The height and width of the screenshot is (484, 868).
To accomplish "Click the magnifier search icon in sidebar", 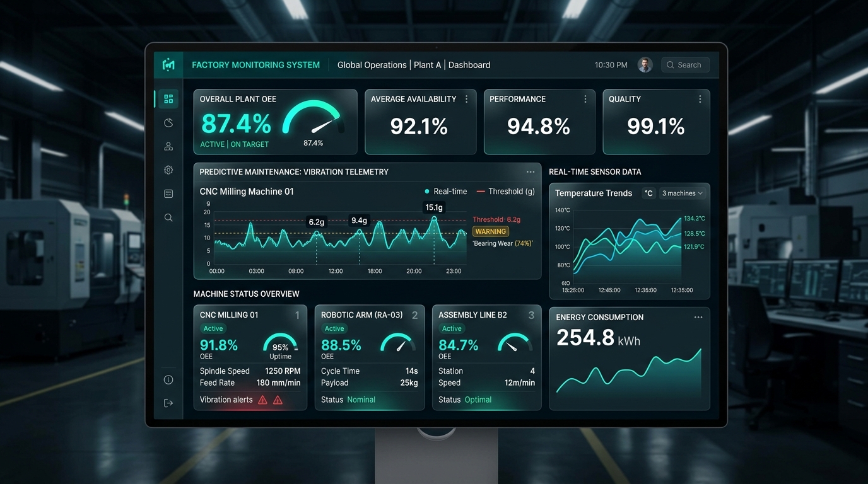I will click(168, 217).
